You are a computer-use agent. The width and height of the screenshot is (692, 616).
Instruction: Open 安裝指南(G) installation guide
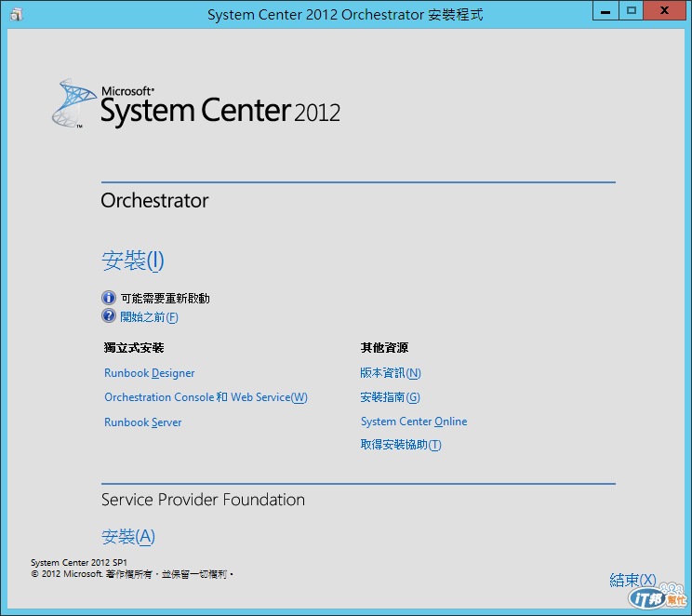(390, 397)
